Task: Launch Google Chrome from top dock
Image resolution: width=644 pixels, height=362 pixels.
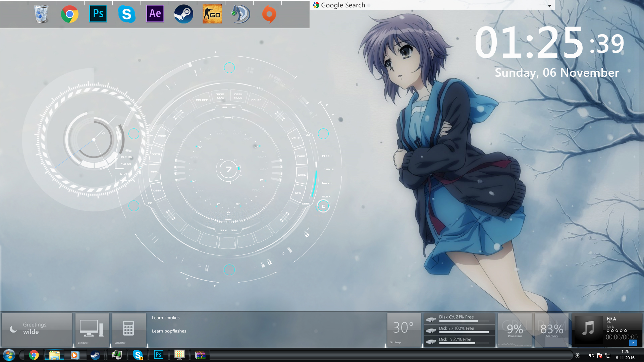Action: point(69,14)
